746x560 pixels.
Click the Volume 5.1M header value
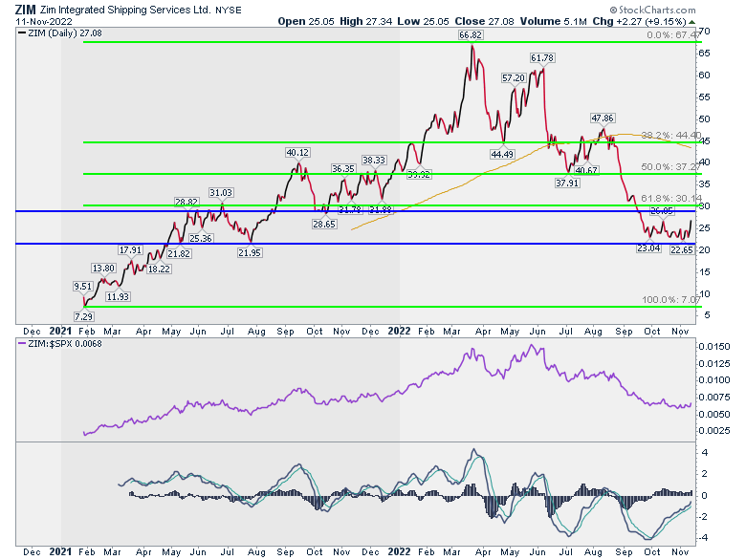[553, 21]
